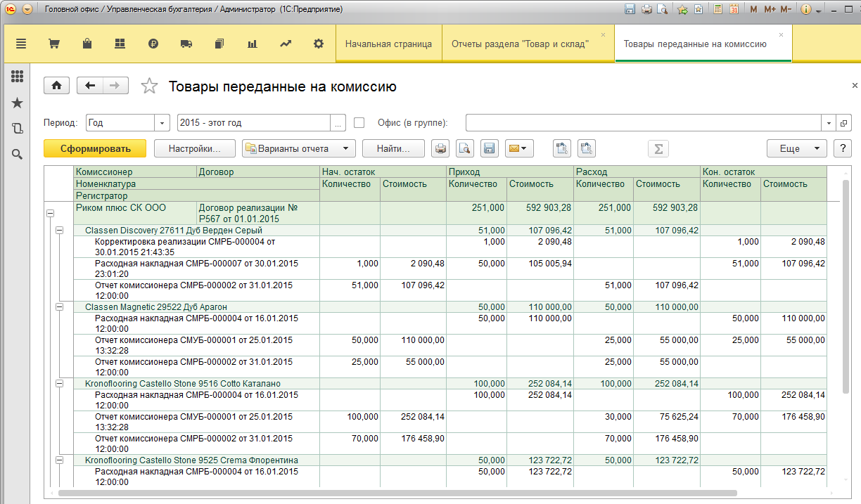Open Варианты отчета dropdown

298,148
